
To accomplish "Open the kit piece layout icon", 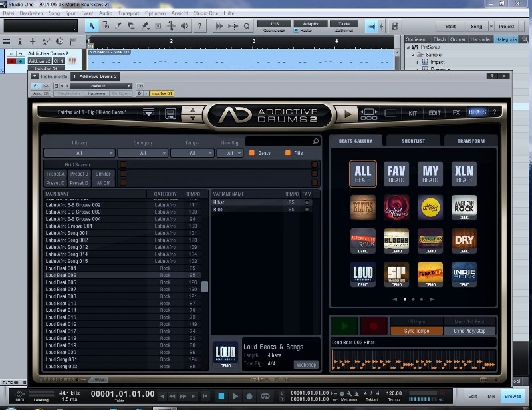I will click(x=369, y=114).
